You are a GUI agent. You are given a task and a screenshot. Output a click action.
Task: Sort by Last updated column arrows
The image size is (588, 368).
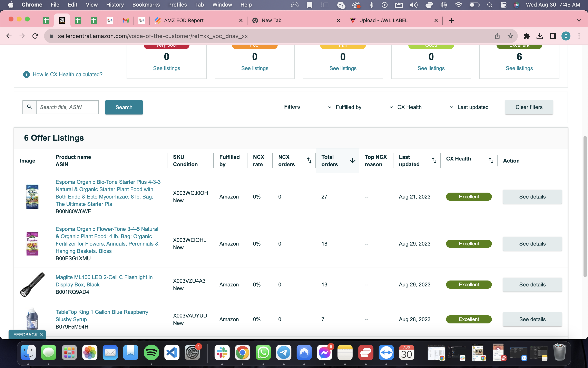pyautogui.click(x=434, y=160)
